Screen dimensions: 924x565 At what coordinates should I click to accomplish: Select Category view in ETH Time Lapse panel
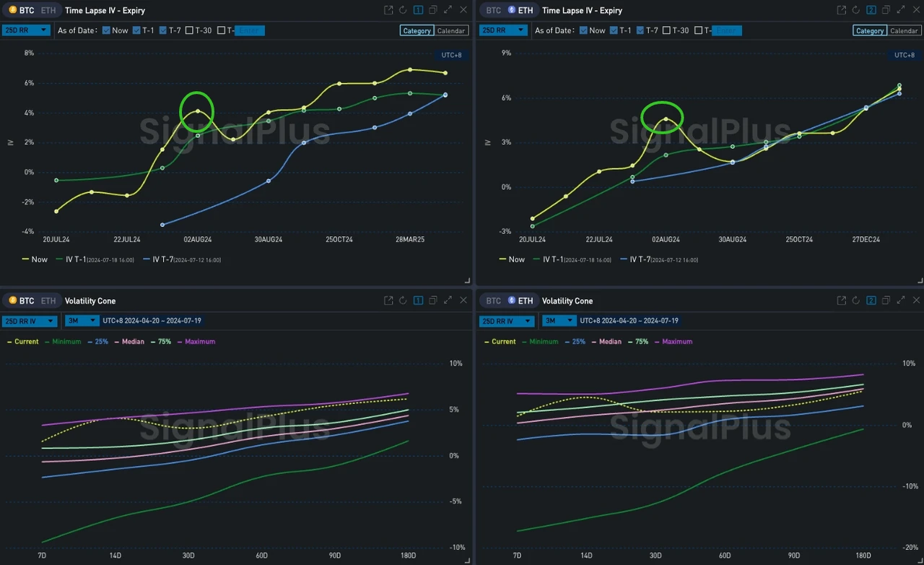(869, 30)
